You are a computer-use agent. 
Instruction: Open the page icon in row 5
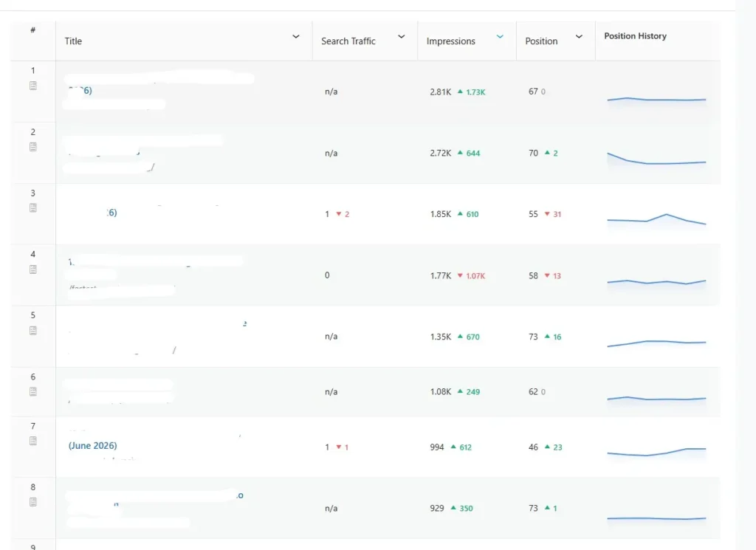[32, 331]
